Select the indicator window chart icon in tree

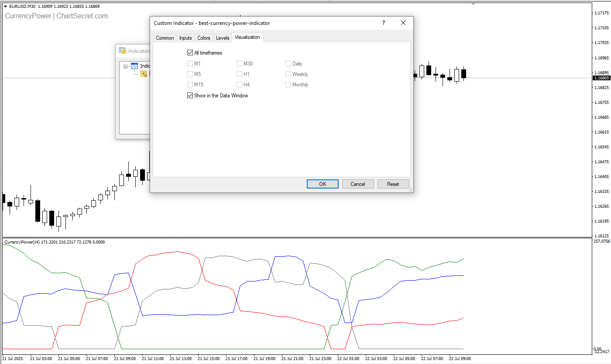pyautogui.click(x=134, y=66)
